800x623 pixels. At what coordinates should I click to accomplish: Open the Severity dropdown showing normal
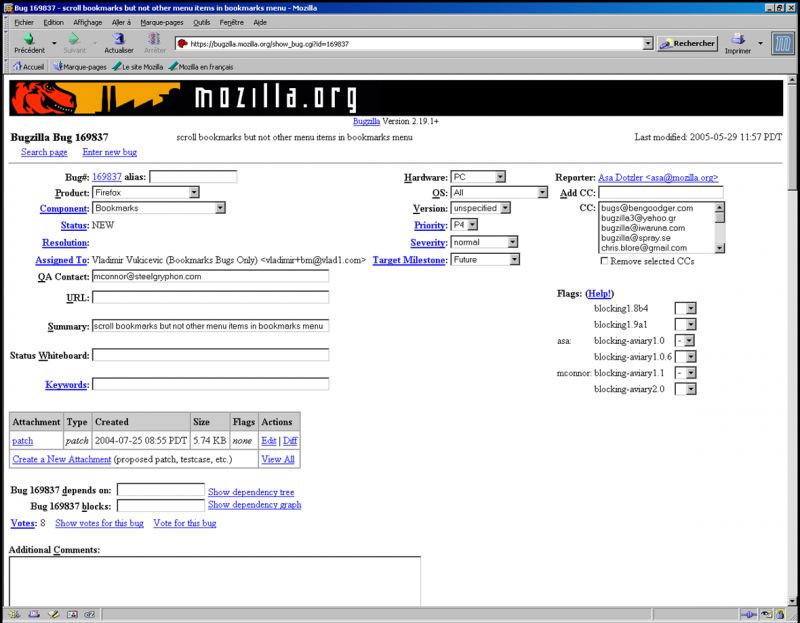484,242
